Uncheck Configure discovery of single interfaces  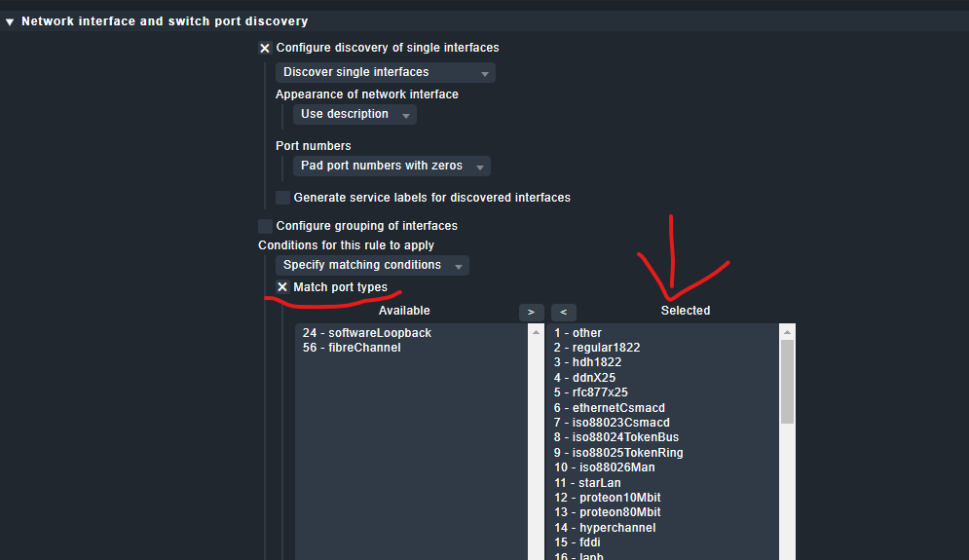pos(265,48)
